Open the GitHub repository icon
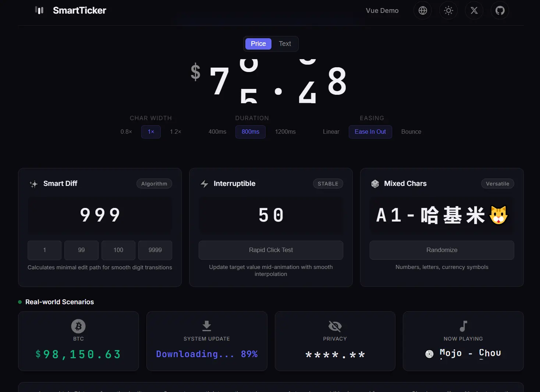This screenshot has height=392, width=540. tap(500, 10)
